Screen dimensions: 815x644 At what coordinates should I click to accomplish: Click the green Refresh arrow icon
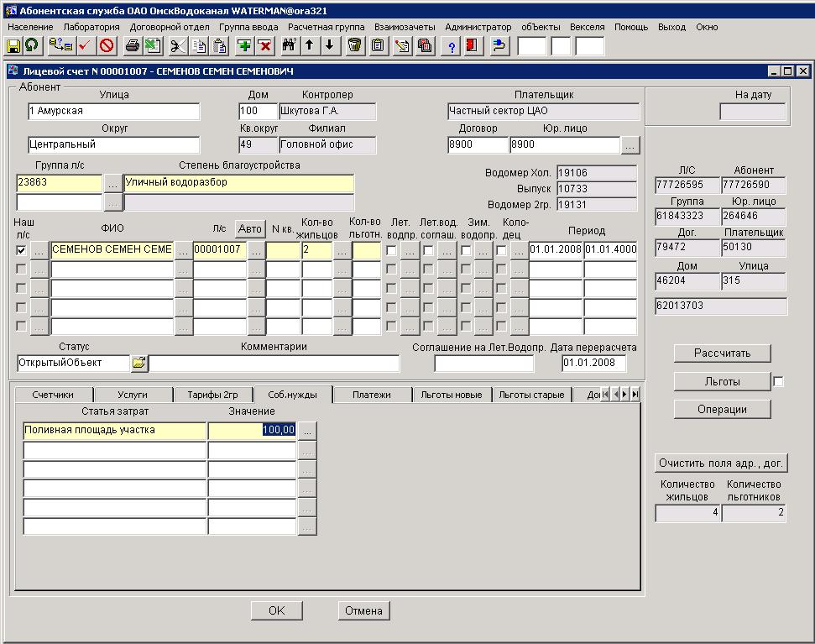32,45
